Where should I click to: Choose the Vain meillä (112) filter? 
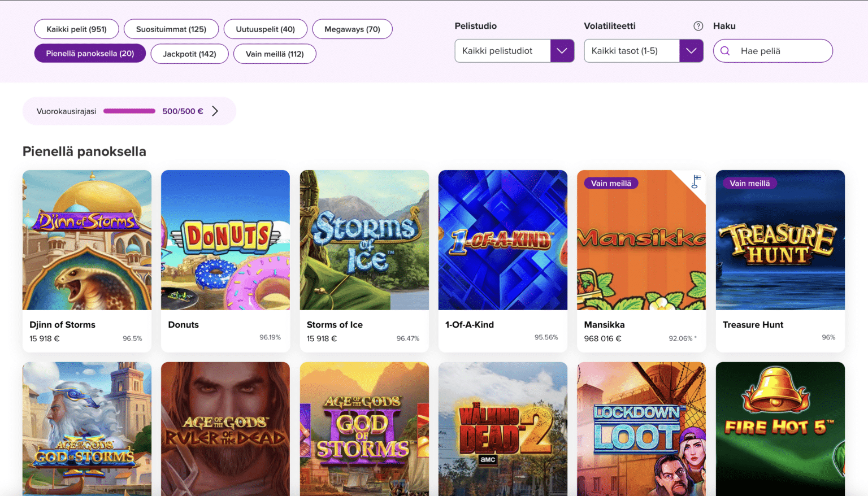pyautogui.click(x=275, y=54)
